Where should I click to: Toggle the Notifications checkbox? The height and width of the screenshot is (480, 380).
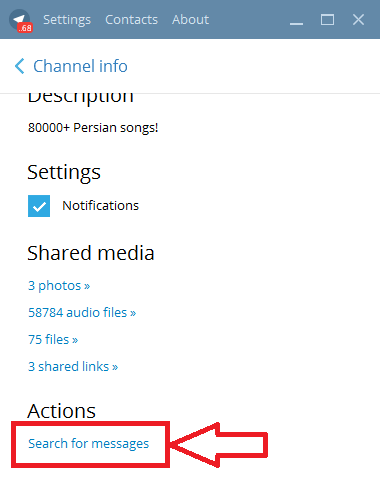[39, 206]
